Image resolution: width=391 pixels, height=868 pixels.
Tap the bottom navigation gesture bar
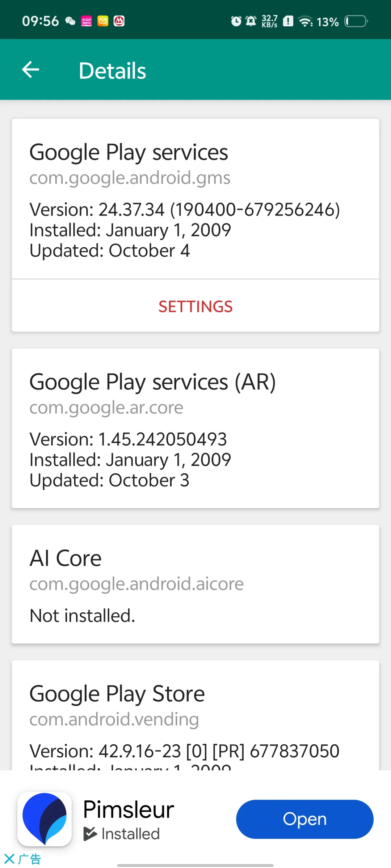(195, 865)
